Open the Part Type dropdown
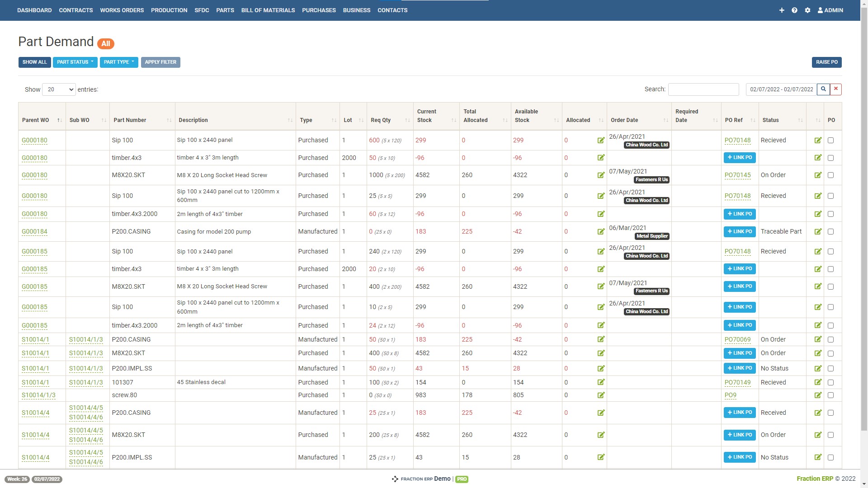Viewport: 868px width, 488px height. 119,62
